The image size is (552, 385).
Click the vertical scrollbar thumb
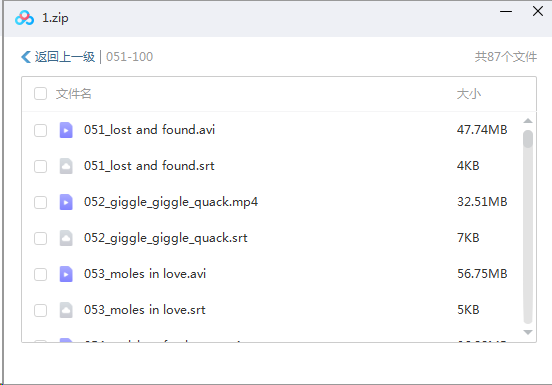pos(528,139)
